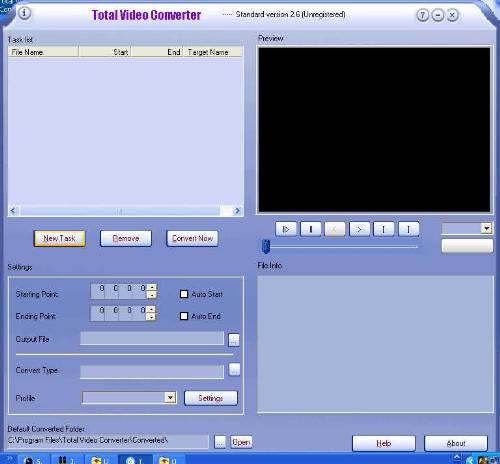Open help via the question mark icon
The image size is (500, 464).
423,15
